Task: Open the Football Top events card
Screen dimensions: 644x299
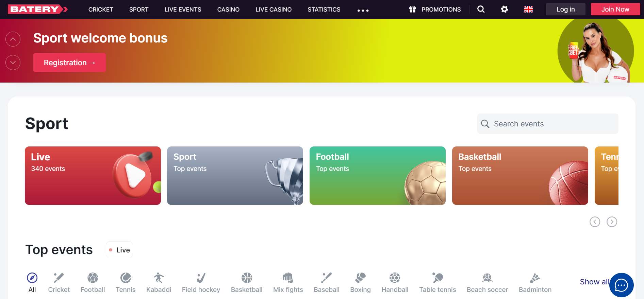Action: pyautogui.click(x=378, y=176)
